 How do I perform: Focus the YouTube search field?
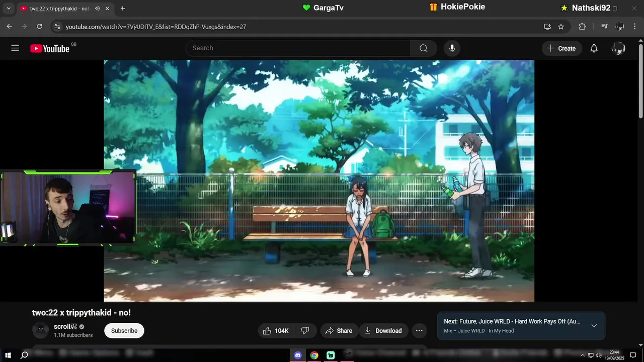298,48
